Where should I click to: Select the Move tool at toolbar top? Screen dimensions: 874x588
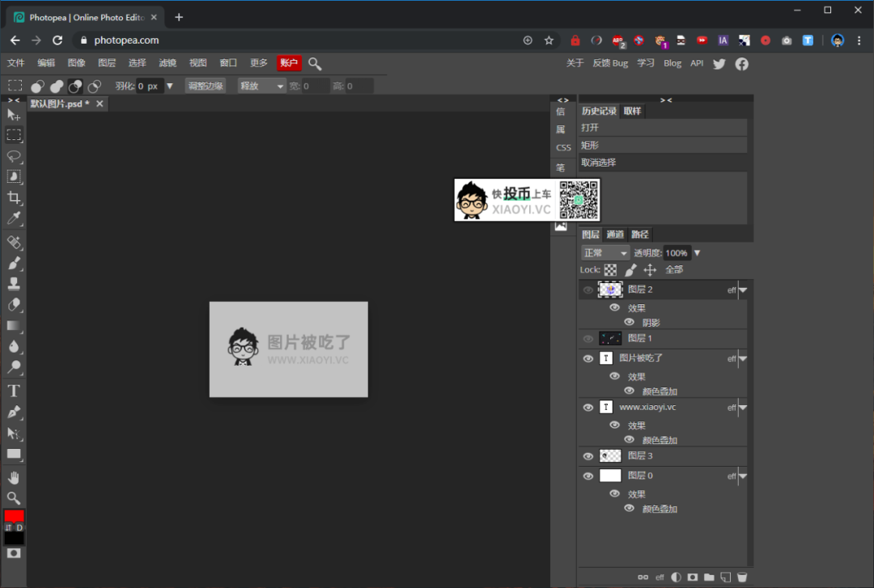pyautogui.click(x=13, y=115)
